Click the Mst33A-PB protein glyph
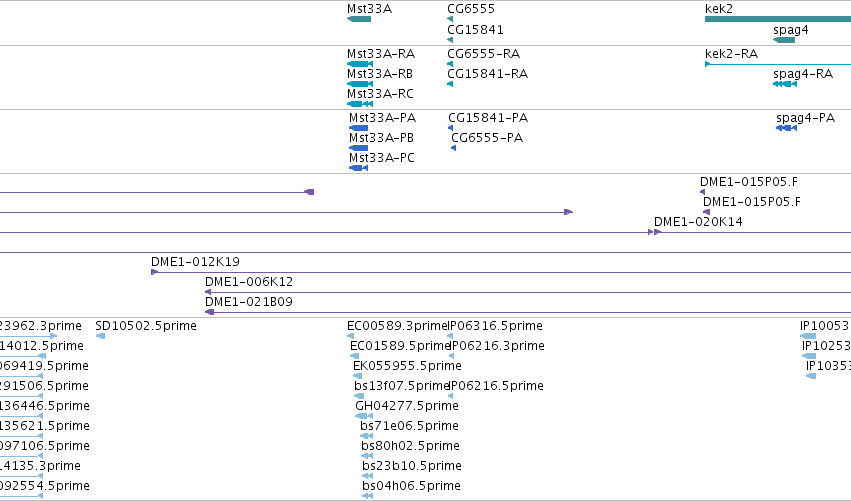Viewport: 851px width, 501px height. pos(358,148)
